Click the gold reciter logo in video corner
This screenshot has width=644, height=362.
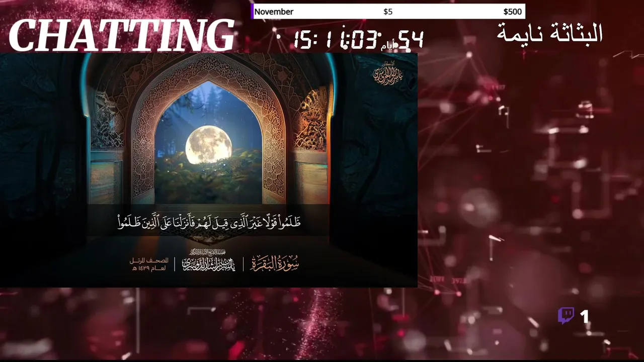pos(388,73)
